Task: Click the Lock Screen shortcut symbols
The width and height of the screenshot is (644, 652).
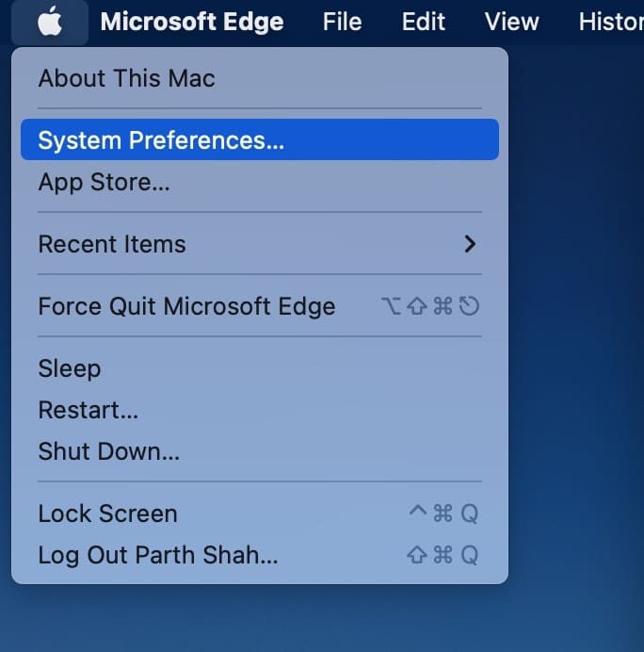Action: [443, 513]
